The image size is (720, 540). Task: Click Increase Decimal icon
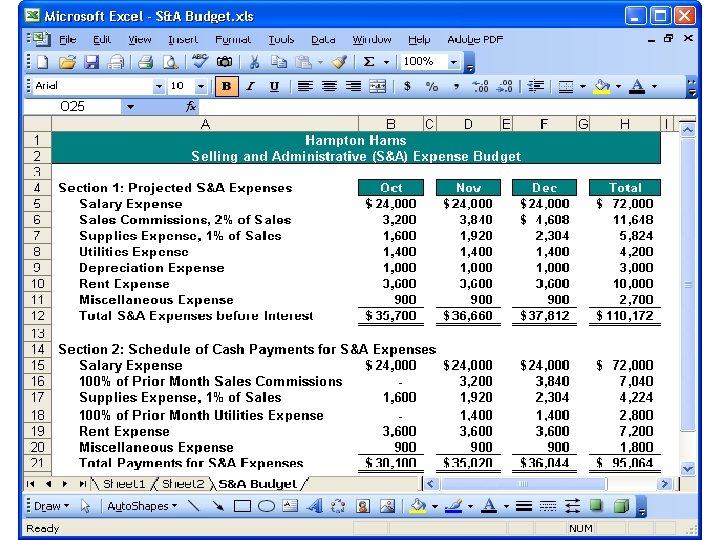(x=480, y=86)
